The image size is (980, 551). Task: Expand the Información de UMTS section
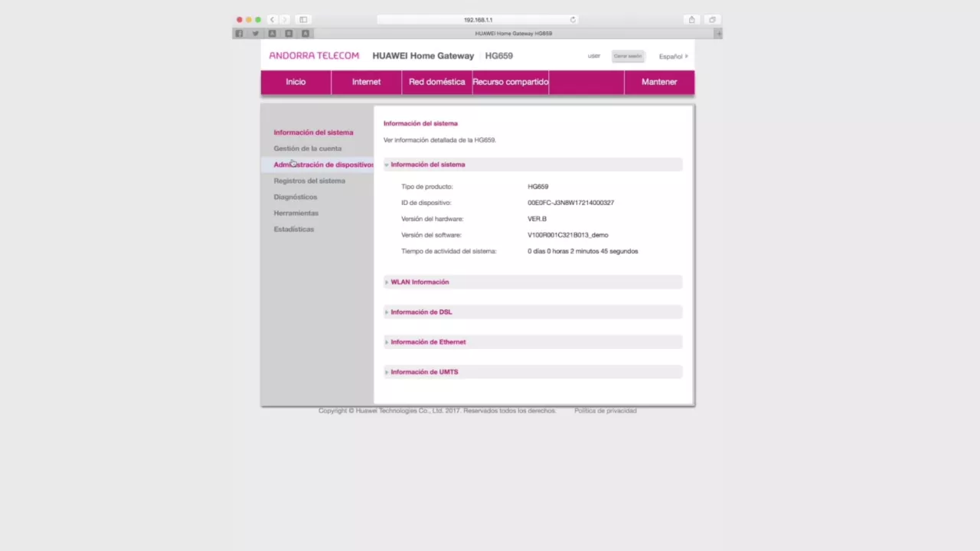point(533,372)
